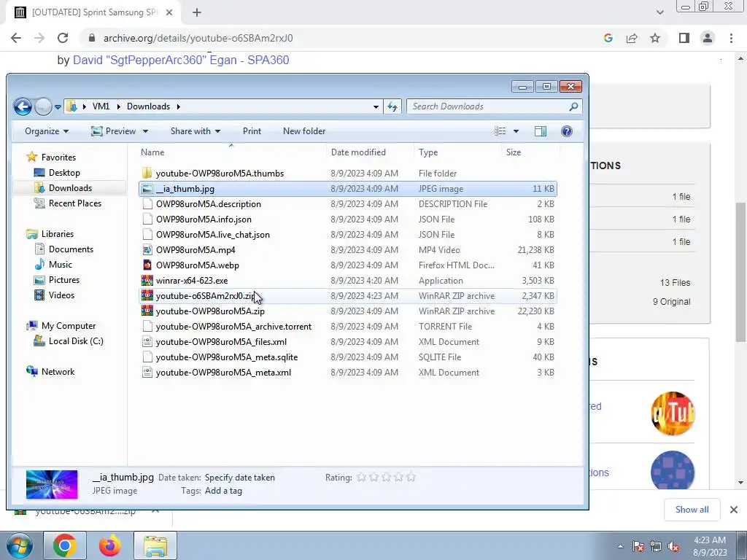Open the recent locations dropdown arrow

click(58, 107)
